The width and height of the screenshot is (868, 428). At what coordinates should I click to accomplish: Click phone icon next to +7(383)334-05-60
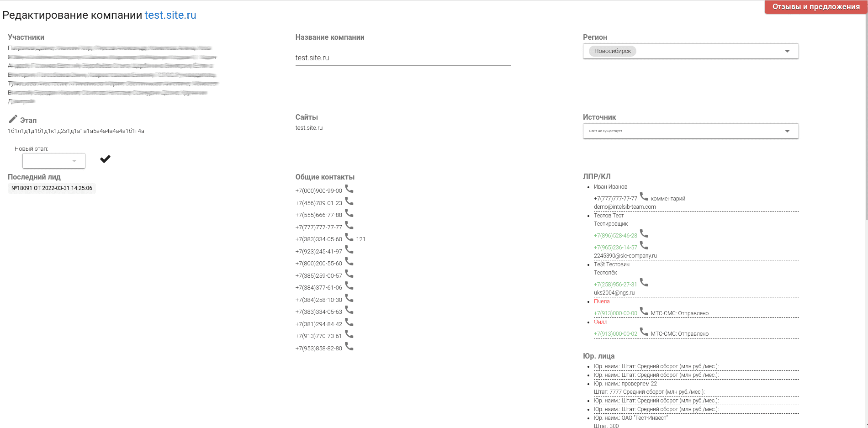(x=349, y=238)
